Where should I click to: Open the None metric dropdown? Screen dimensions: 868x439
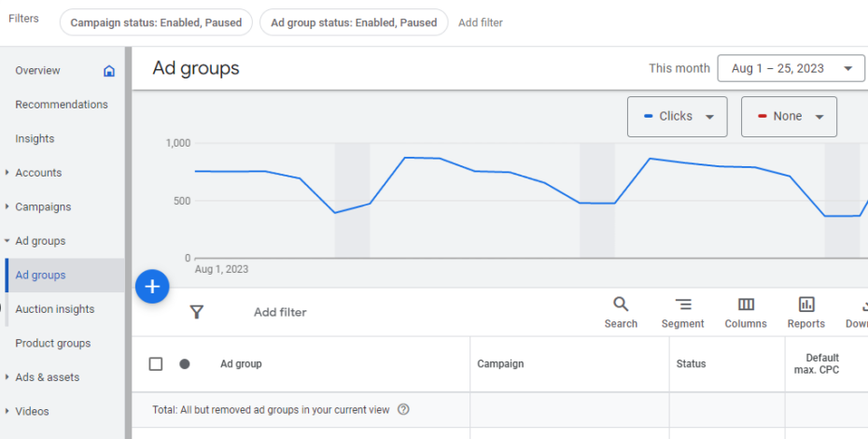789,117
